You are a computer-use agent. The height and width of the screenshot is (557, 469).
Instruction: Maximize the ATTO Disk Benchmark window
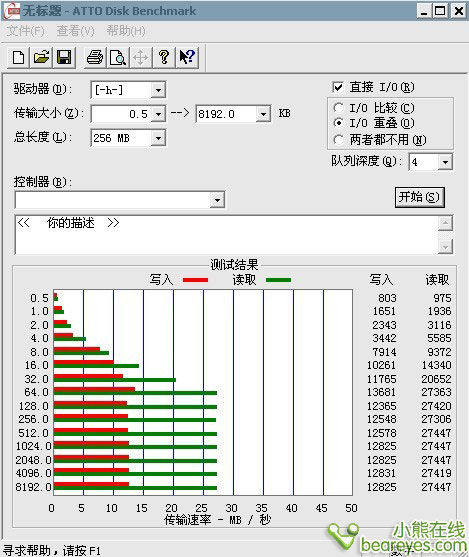[440, 11]
